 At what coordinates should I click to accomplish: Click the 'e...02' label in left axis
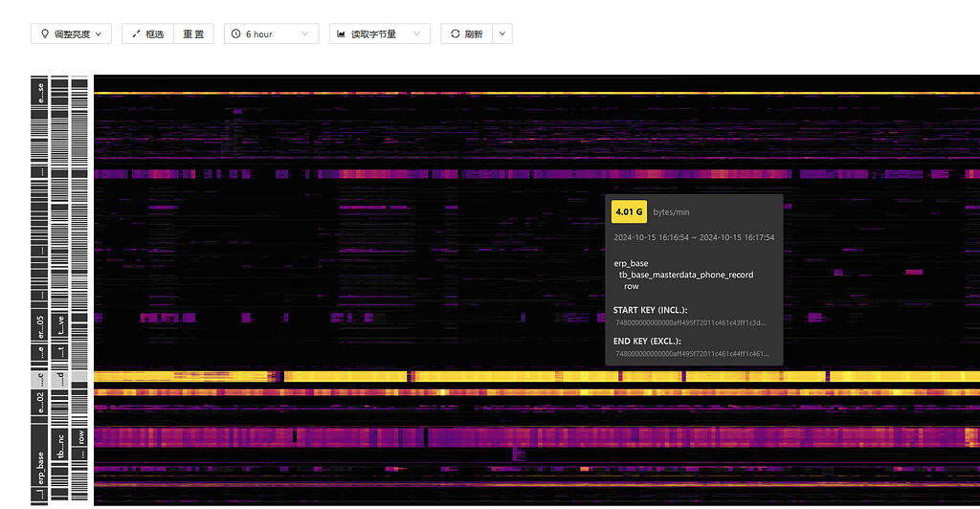40,402
